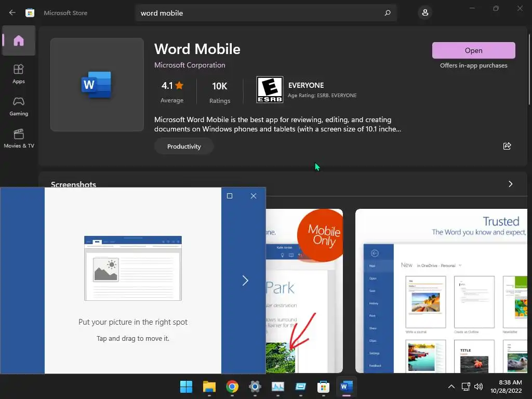Image resolution: width=532 pixels, height=399 pixels.
Task: Advance Word tutorial with next arrow
Action: [x=245, y=281]
